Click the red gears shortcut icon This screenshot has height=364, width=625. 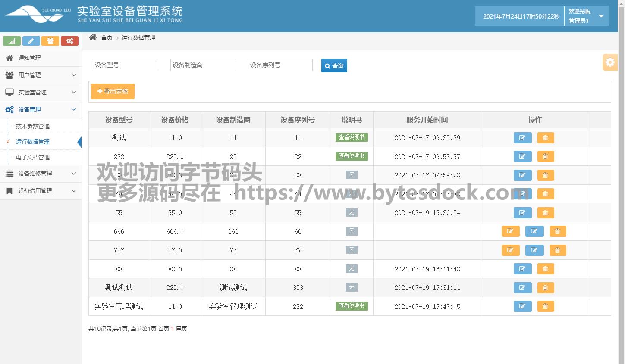[69, 41]
